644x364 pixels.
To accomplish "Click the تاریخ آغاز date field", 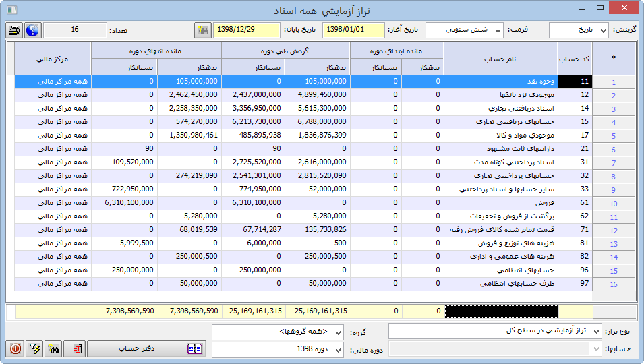I will [353, 30].
